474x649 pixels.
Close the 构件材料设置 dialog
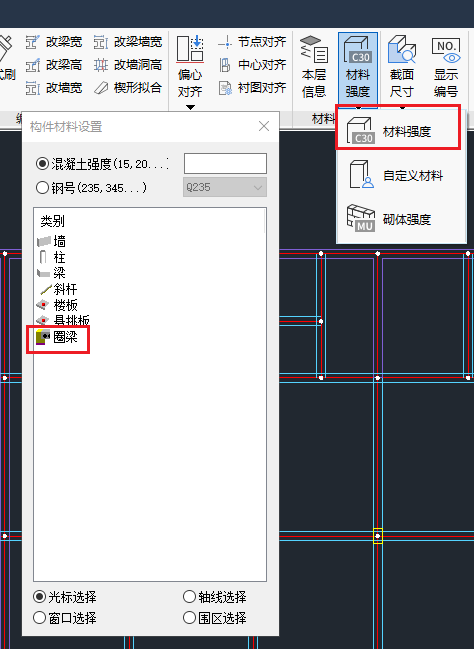click(264, 126)
